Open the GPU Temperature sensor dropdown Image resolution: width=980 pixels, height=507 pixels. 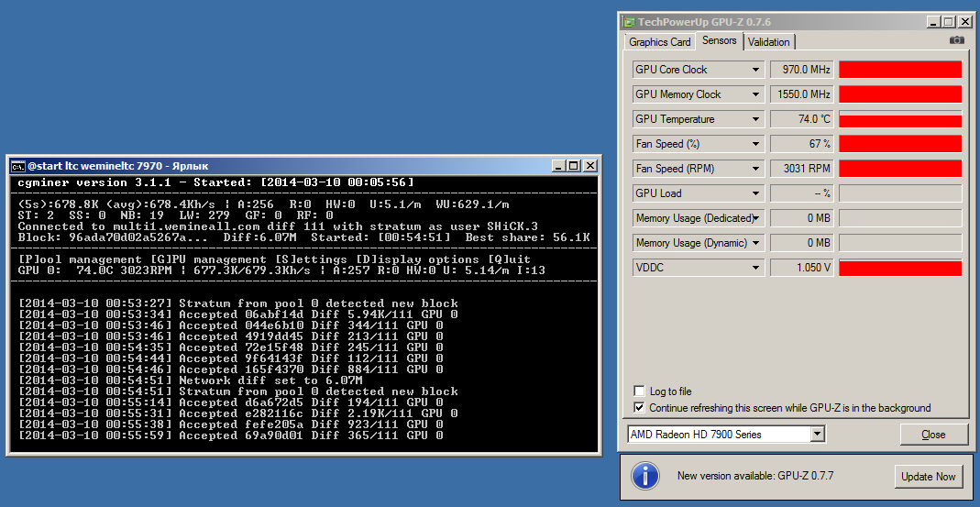pos(755,119)
